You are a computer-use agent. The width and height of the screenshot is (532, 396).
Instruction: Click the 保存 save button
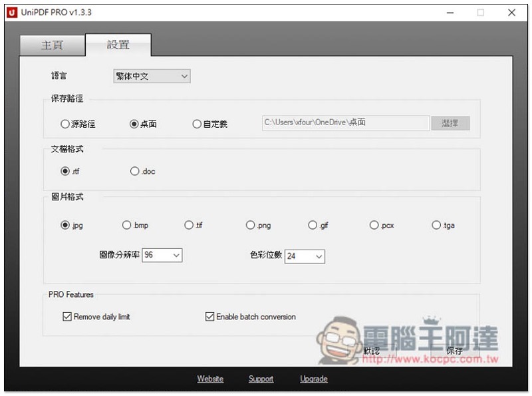pyautogui.click(x=454, y=351)
